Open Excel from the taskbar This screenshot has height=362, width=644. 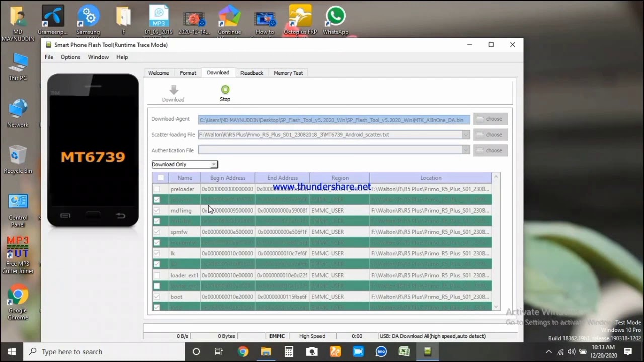(x=405, y=352)
